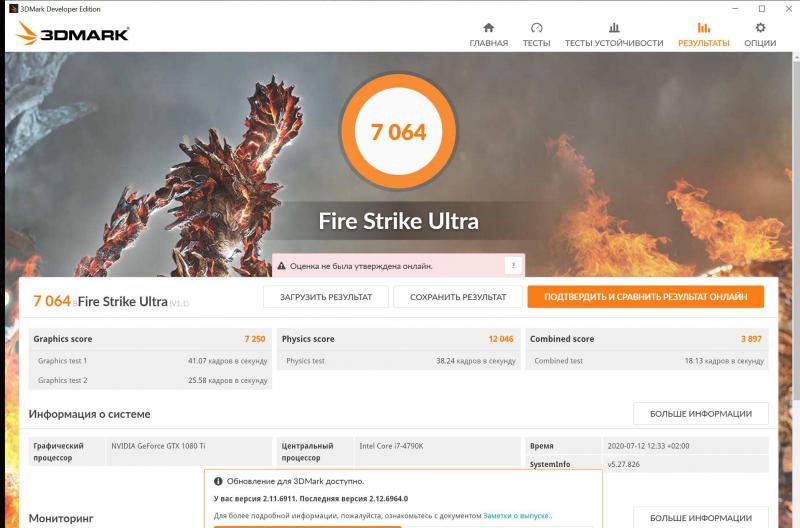This screenshot has height=528, width=800.
Task: Click Больше информации beside system info
Action: [700, 414]
